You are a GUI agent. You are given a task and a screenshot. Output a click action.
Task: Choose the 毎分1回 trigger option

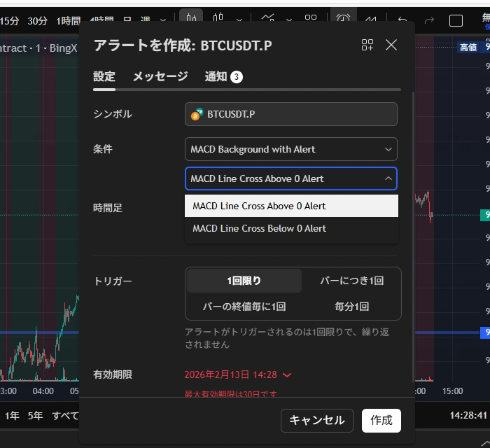coord(351,307)
